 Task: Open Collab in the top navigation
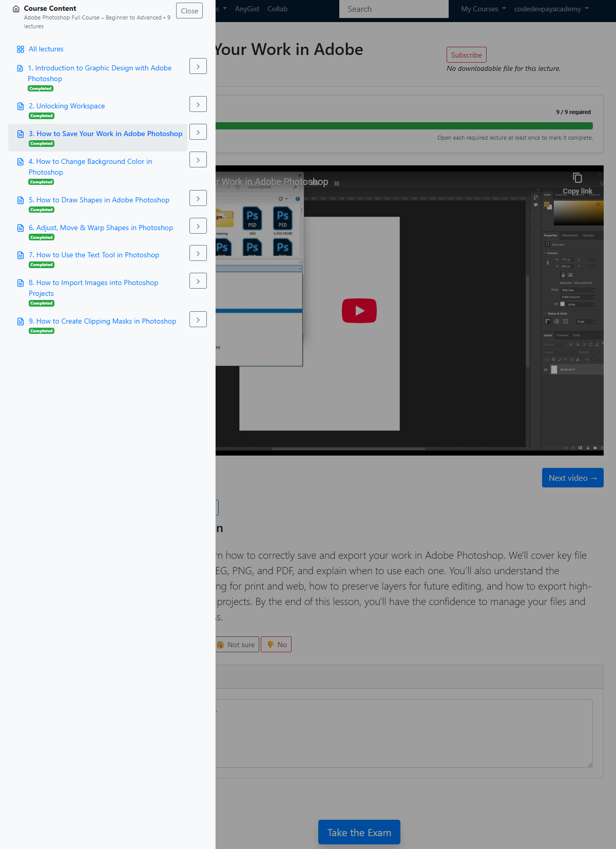click(x=277, y=9)
